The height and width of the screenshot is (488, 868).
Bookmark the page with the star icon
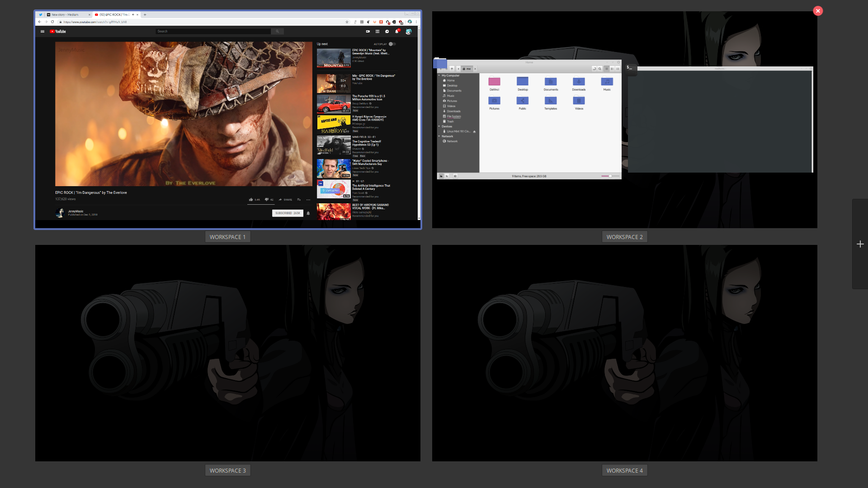[x=347, y=22]
